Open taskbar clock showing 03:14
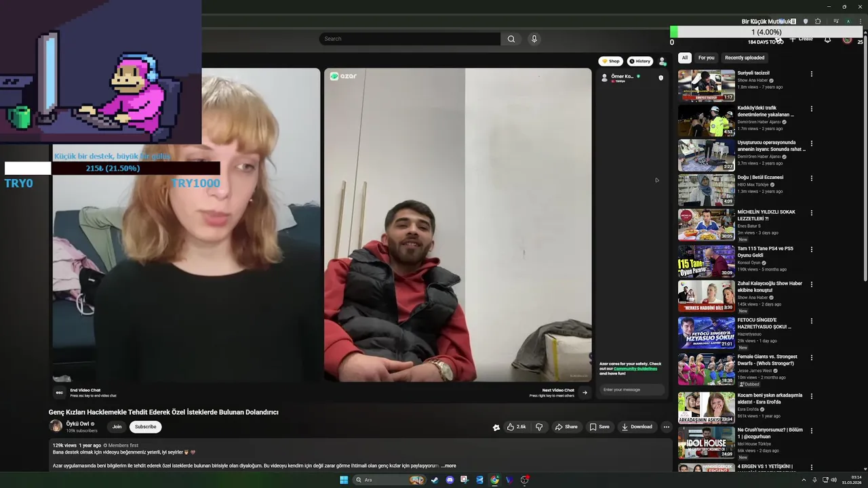This screenshot has height=488, width=868. tap(852, 480)
